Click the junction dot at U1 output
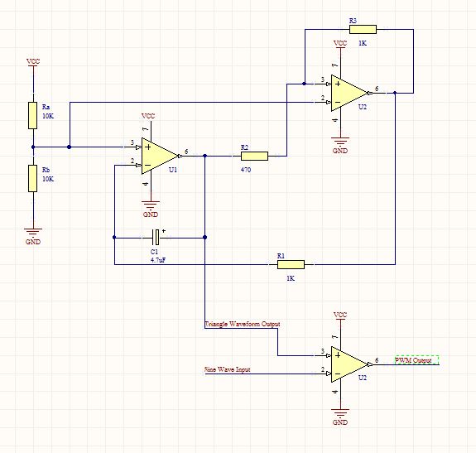Screen dimensions: 476x453 pos(205,156)
